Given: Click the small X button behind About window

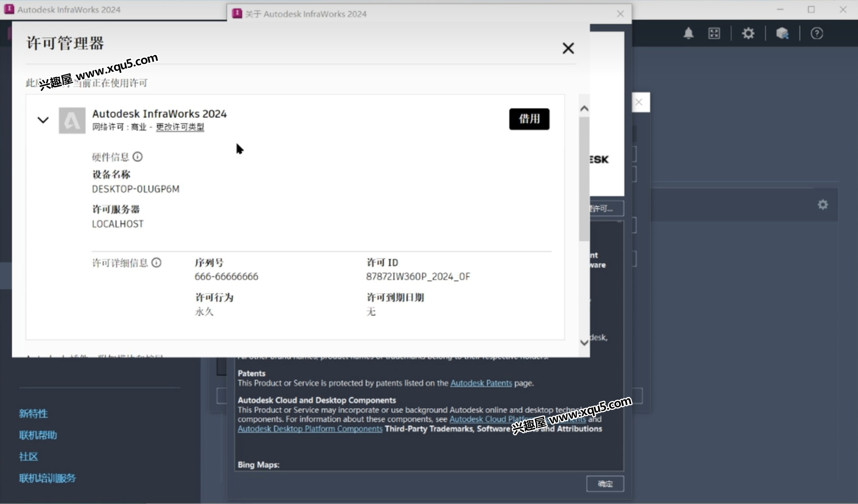Looking at the screenshot, I should (639, 102).
